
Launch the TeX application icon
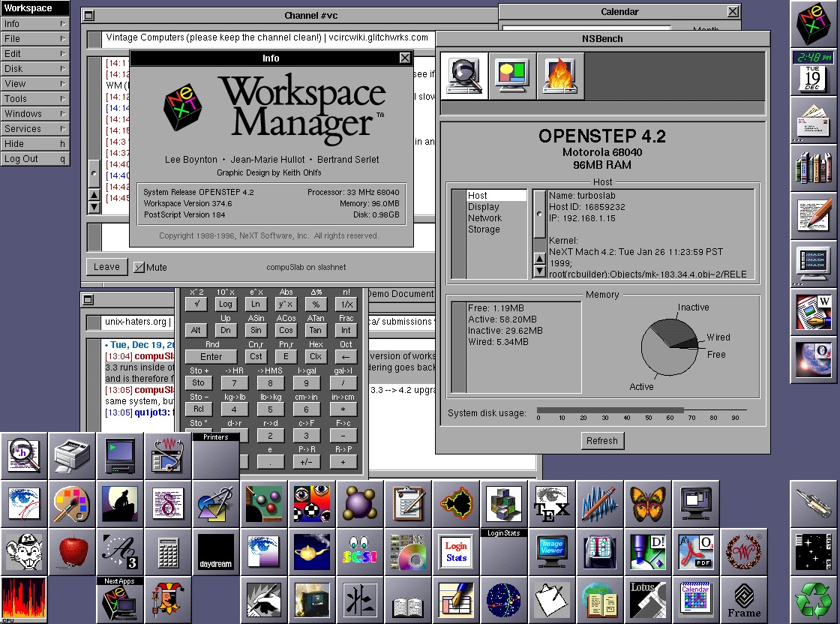point(551,504)
